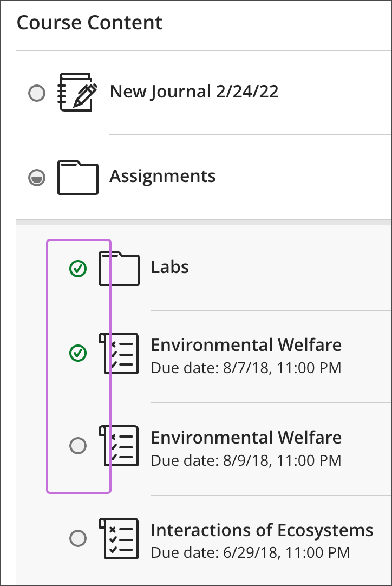Click the due date 6/29/18, 11:00 PM text
Image resolution: width=392 pixels, height=586 pixels.
[250, 553]
